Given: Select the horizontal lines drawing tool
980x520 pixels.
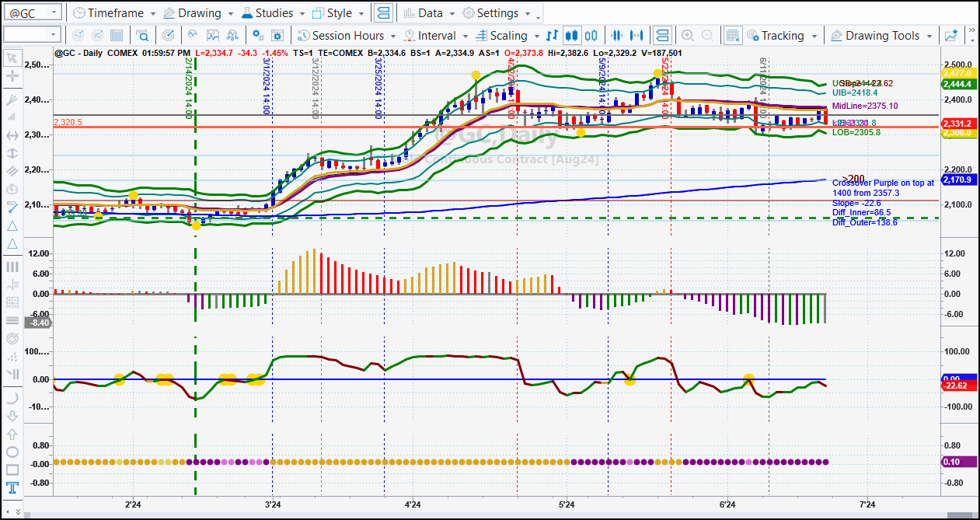Looking at the screenshot, I should click(x=12, y=320).
